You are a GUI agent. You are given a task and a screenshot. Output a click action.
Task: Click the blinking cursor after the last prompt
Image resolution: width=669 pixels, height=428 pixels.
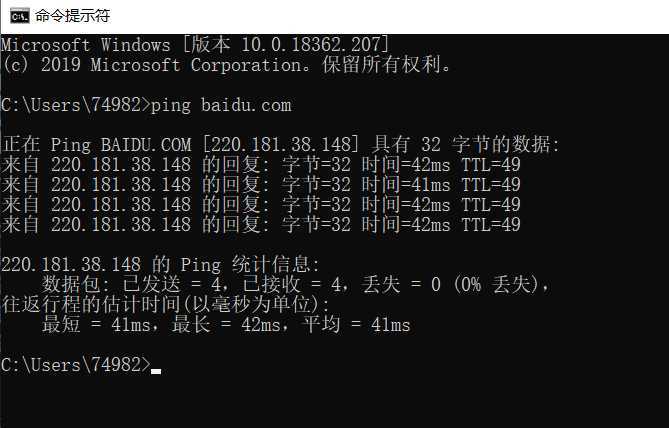point(156,371)
